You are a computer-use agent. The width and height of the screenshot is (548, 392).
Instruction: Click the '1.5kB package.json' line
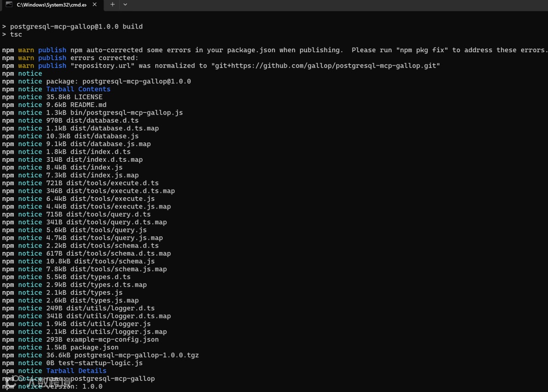pos(60,348)
